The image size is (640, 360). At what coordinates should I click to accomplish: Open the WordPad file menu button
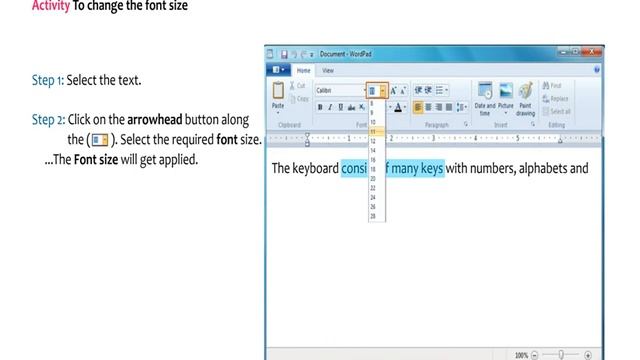[x=278, y=70]
